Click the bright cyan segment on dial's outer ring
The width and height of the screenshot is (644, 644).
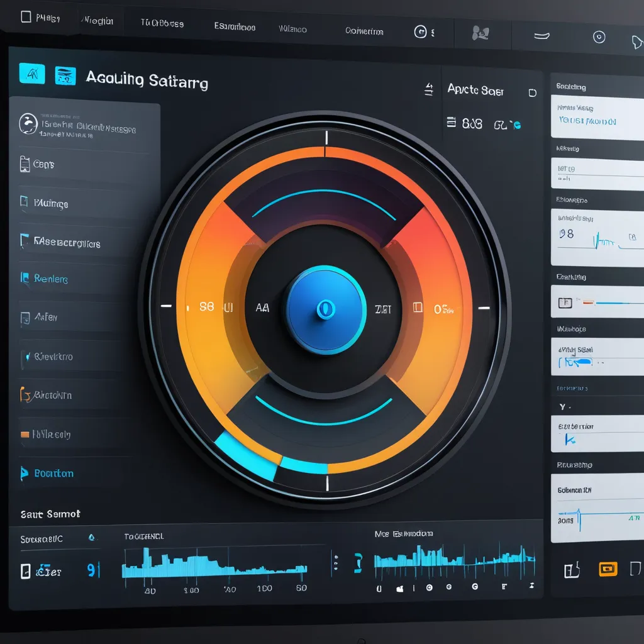[247, 456]
